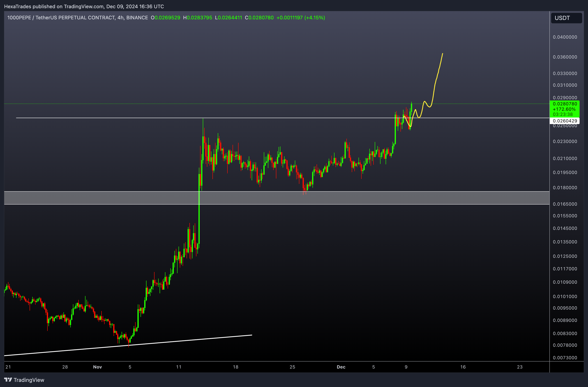Click price axis value 0.0210000

pos(565,159)
